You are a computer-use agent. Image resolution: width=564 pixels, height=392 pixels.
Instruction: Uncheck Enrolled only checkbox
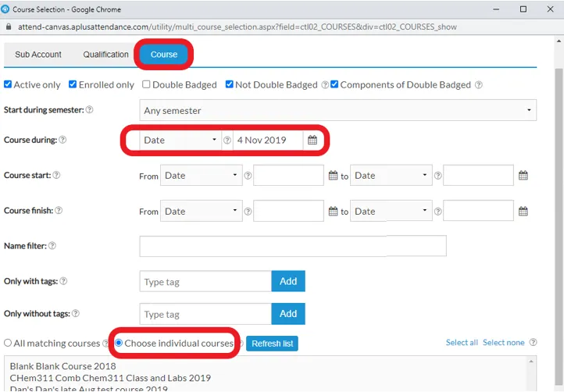pyautogui.click(x=73, y=84)
